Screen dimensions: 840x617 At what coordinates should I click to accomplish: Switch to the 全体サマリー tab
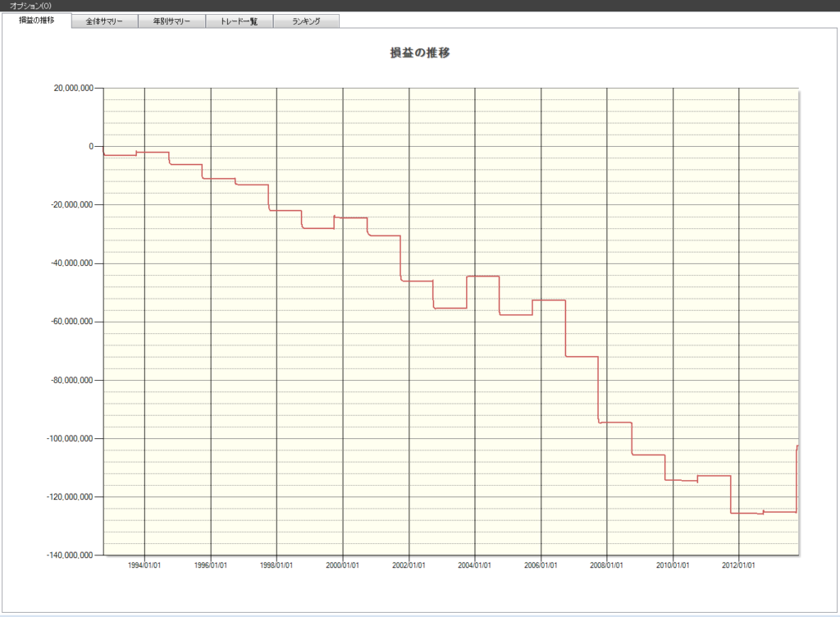(x=104, y=21)
